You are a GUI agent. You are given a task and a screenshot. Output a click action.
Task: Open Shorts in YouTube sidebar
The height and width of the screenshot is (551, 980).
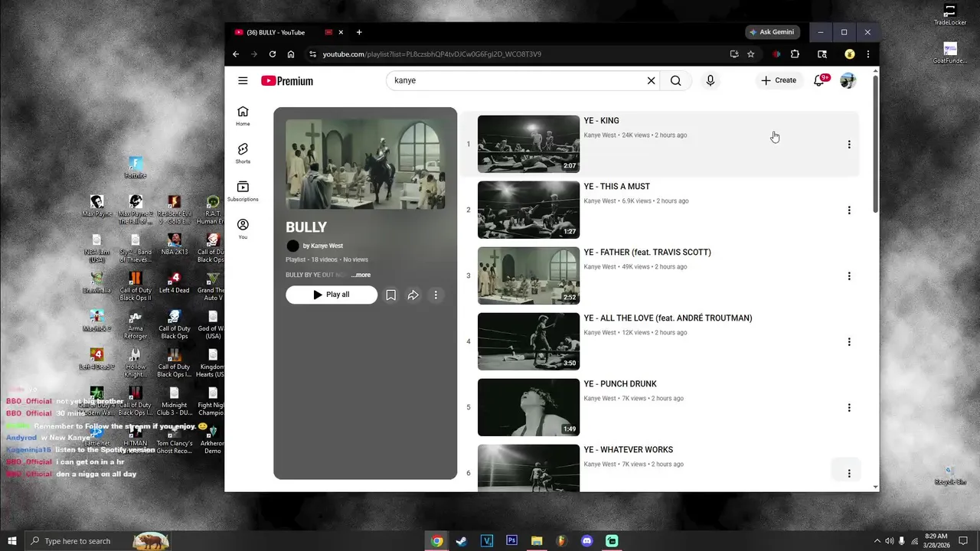[243, 153]
